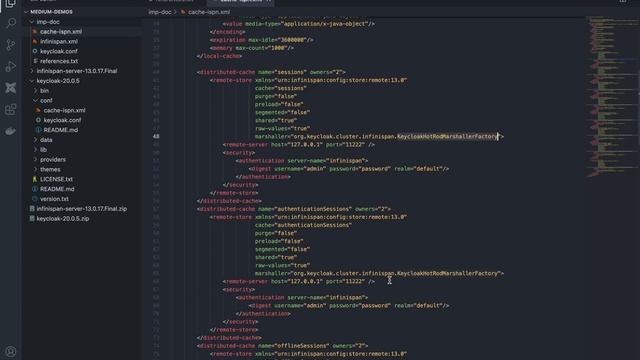The height and width of the screenshot is (360, 640).
Task: Click the X-shaped activity bar icon
Action: coord(11,88)
